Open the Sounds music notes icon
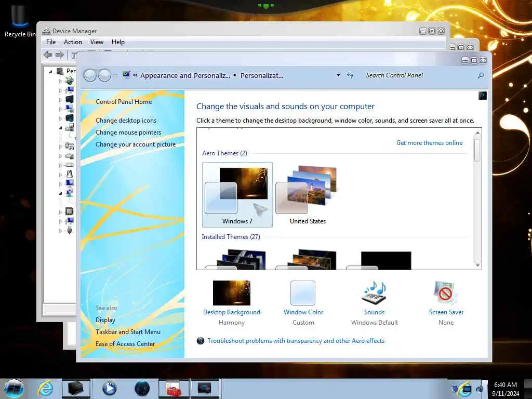The width and height of the screenshot is (532, 399). pyautogui.click(x=374, y=293)
